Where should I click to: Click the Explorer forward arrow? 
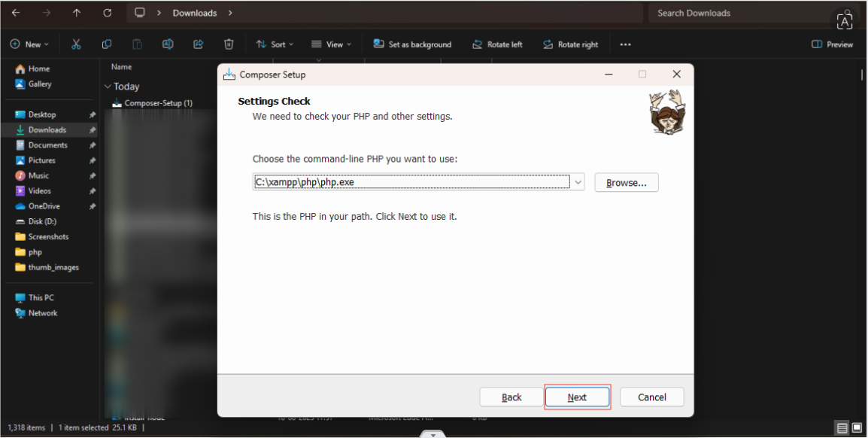[47, 13]
